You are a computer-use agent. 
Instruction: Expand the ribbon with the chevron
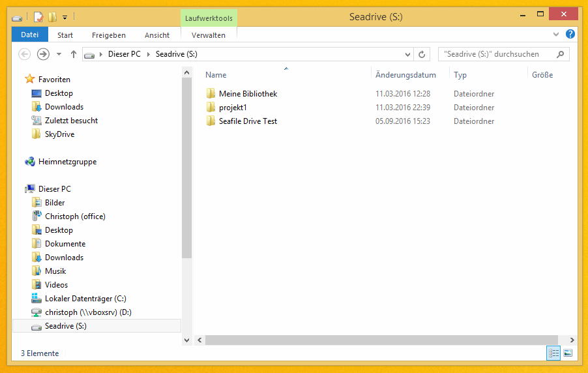click(556, 35)
